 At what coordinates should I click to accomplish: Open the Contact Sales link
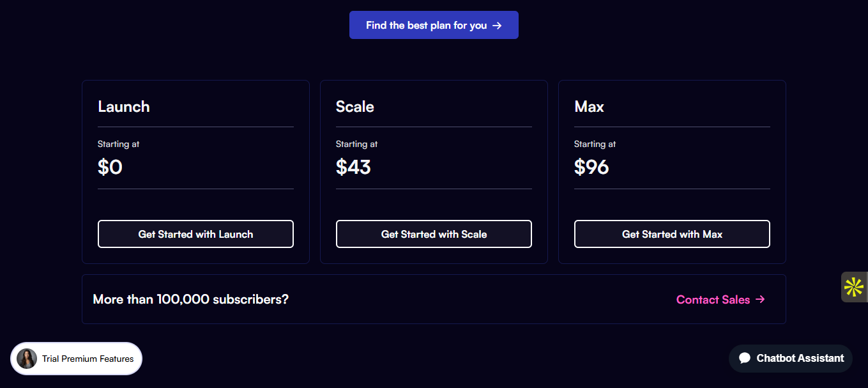[x=713, y=299]
